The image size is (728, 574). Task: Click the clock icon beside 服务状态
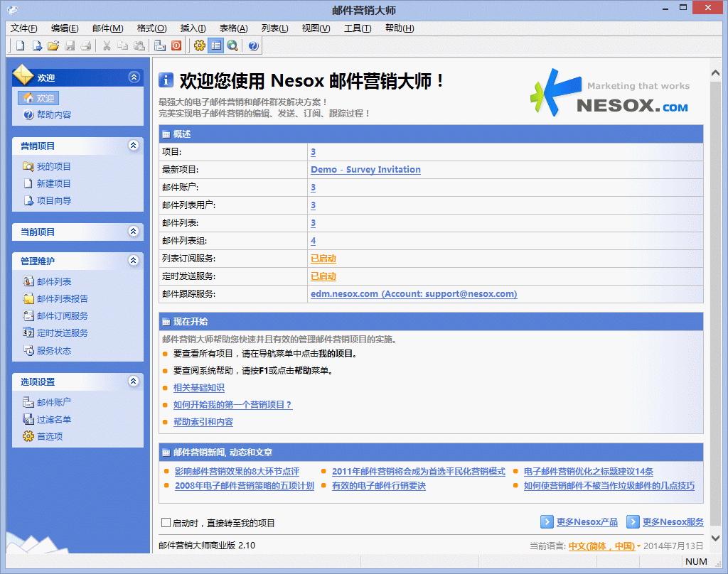coord(28,350)
